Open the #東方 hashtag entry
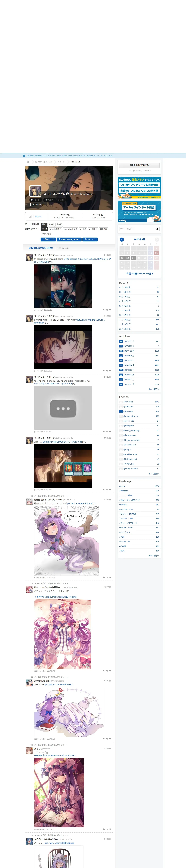 coord(122,551)
